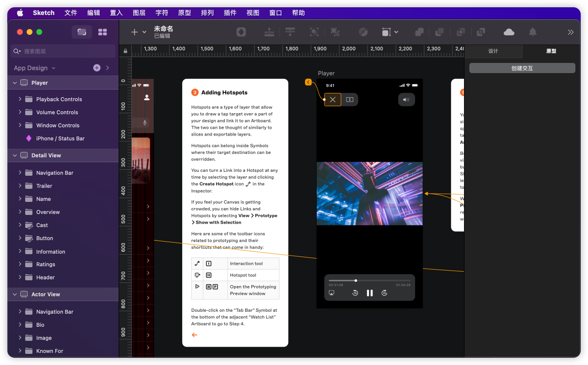The image size is (588, 365).
Task: Expand the Window Controls layer group
Action: coord(20,125)
